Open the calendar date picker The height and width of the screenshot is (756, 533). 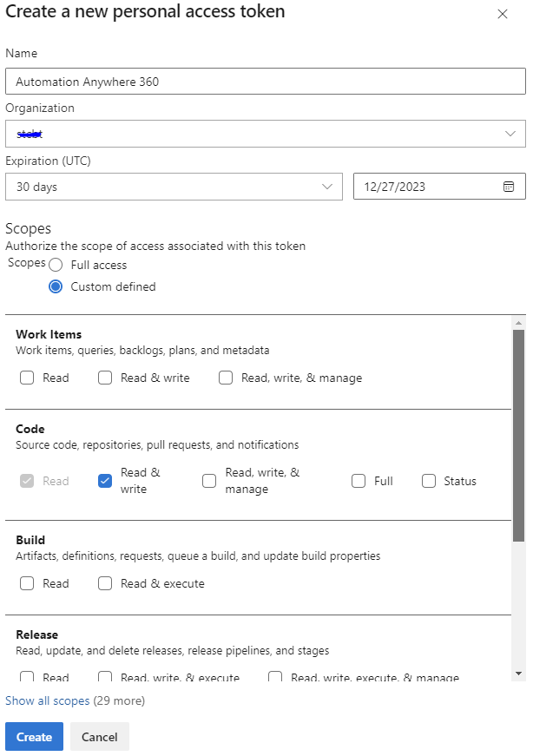509,186
